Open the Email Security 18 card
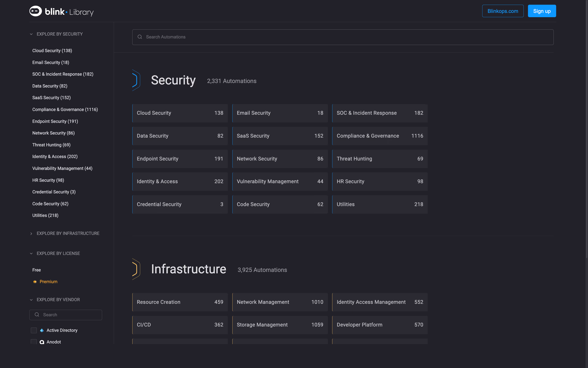This screenshot has width=588, height=368. [x=280, y=113]
